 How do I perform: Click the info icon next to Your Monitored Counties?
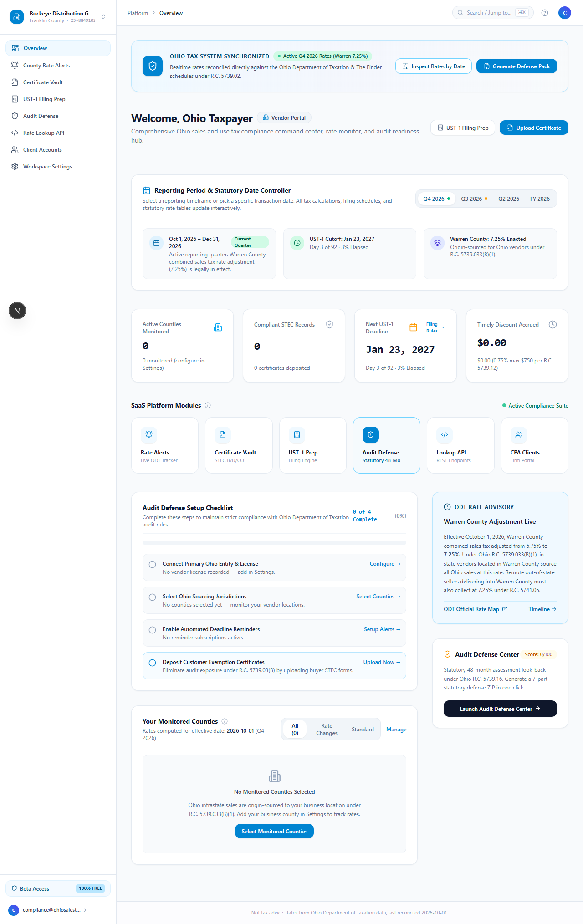pos(225,721)
